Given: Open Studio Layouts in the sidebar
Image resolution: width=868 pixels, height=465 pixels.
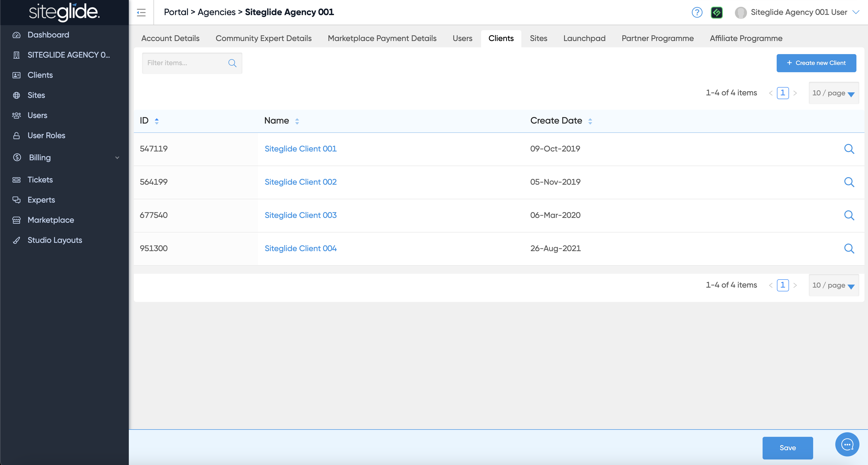Looking at the screenshot, I should (55, 240).
